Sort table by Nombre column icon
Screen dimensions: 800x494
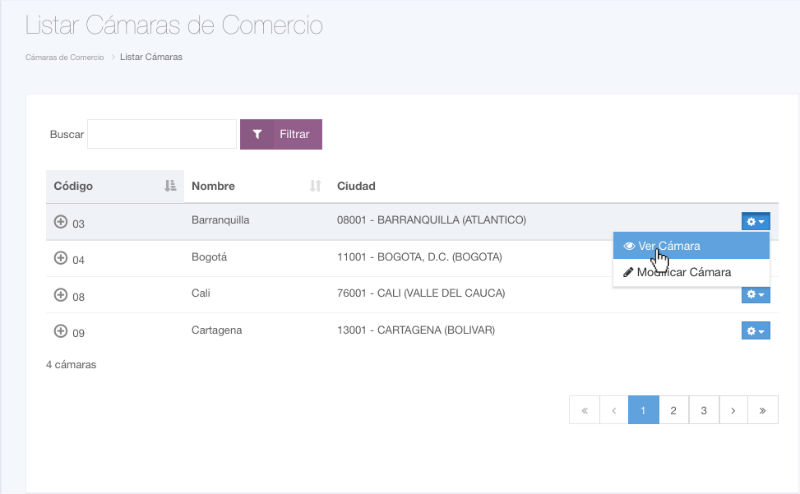[x=315, y=186]
